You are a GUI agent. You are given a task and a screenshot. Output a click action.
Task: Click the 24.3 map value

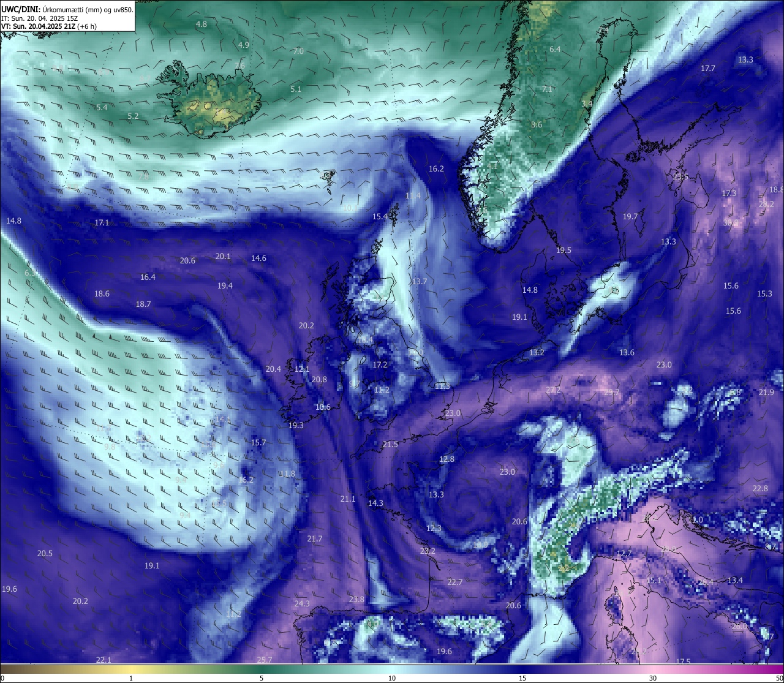tap(302, 603)
